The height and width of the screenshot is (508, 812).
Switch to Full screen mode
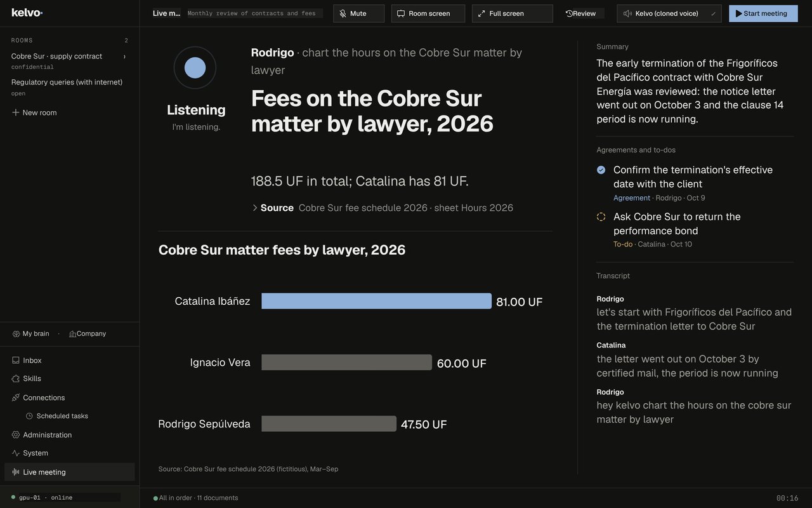[x=513, y=13]
